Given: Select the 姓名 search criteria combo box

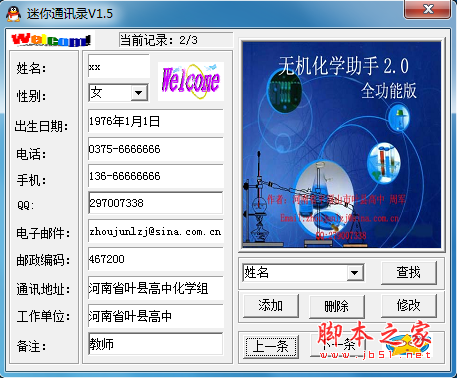Looking at the screenshot, I should coord(303,273).
